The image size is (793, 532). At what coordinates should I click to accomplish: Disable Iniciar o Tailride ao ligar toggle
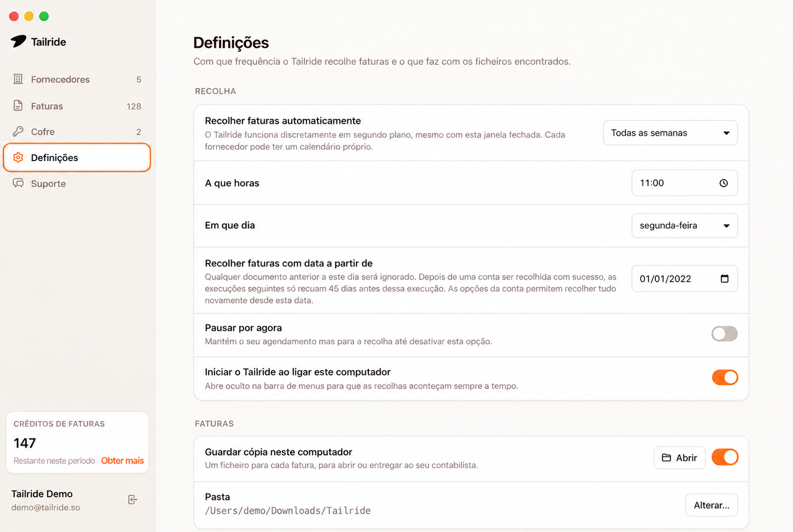coord(725,378)
